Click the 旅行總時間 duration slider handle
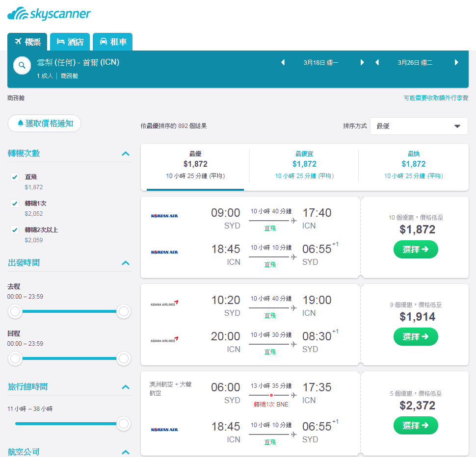This screenshot has width=476, height=457. point(123,424)
